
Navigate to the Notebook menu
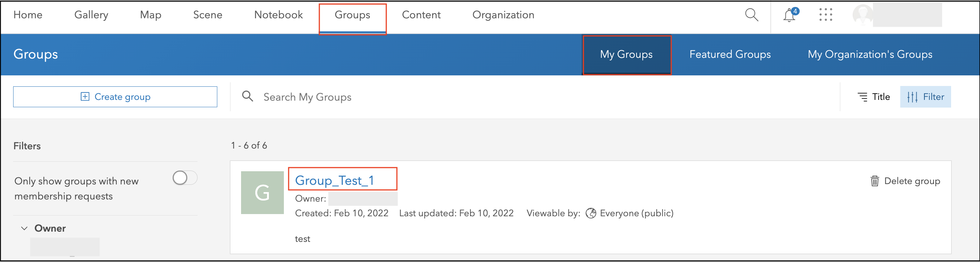(x=278, y=15)
